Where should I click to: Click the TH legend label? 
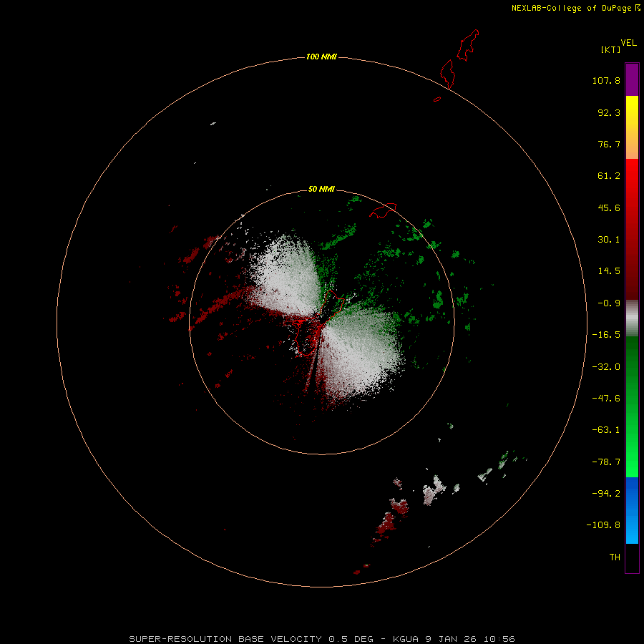(x=615, y=557)
